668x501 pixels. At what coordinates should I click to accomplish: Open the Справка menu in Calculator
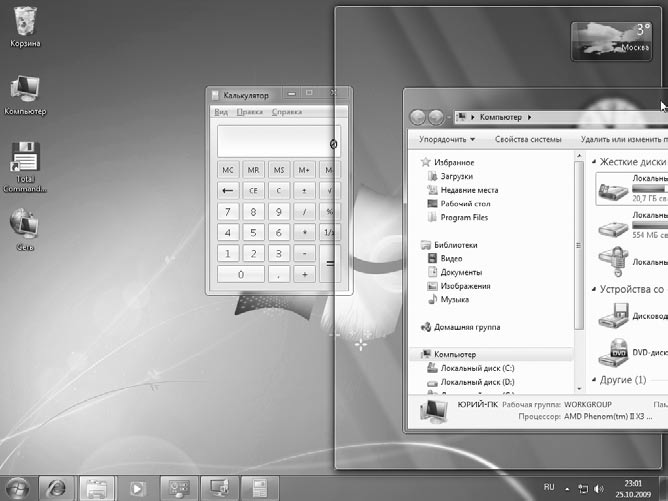(x=286, y=112)
